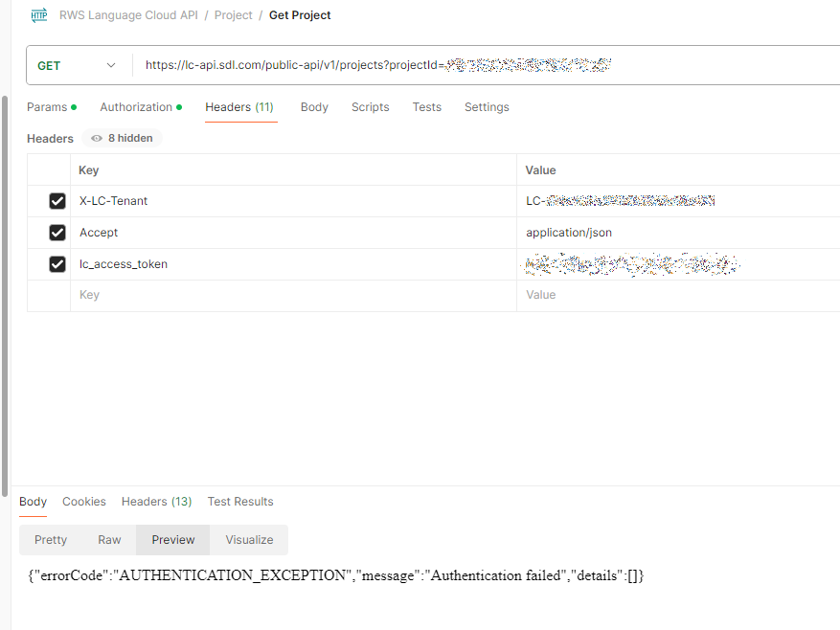Screen dimensions: 840x630
Task: Click the empty new header Key field
Action: [293, 295]
